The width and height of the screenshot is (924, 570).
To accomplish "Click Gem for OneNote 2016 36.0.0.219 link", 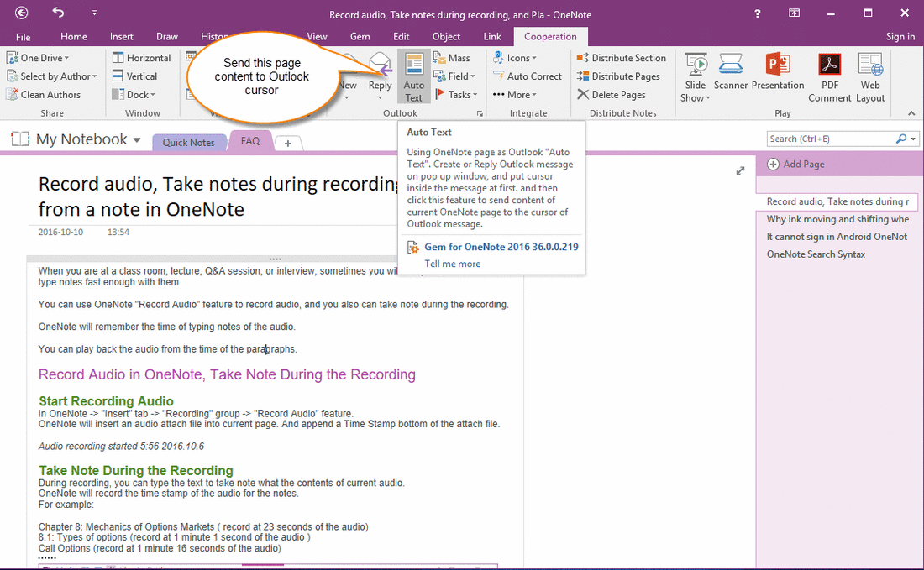I will click(x=501, y=247).
